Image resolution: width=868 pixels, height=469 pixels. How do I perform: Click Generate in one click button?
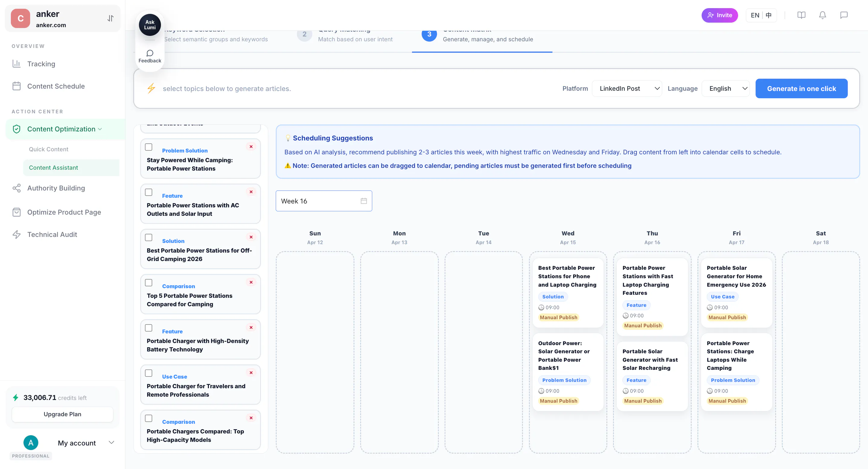[x=801, y=88]
